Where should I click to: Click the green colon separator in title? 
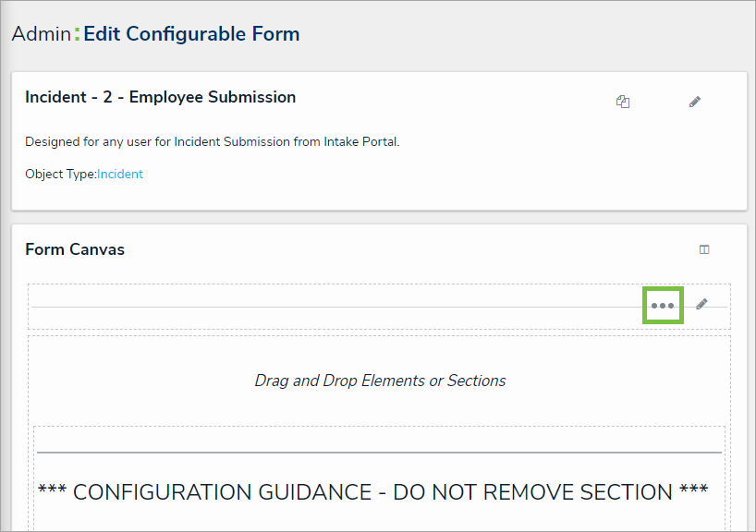77,34
